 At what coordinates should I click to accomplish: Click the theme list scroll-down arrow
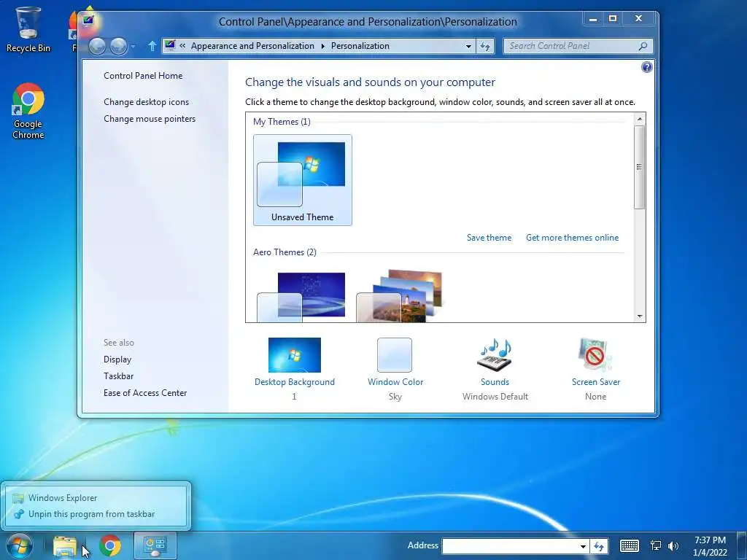(x=639, y=316)
